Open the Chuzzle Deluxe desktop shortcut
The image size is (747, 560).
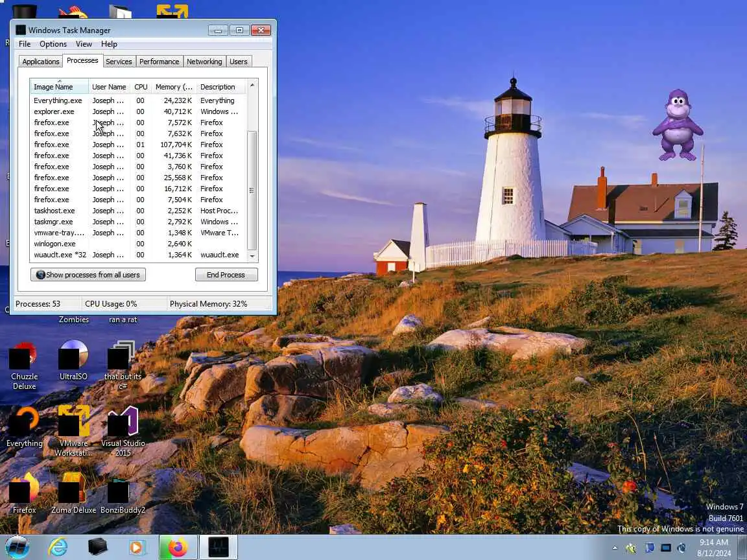pos(24,366)
